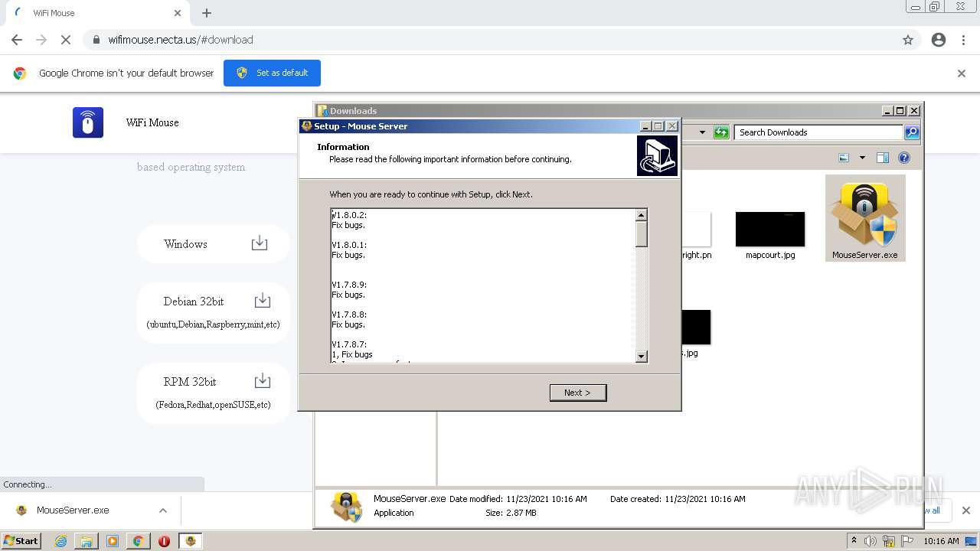Click the Setup installer icon image

pyautogui.click(x=657, y=155)
